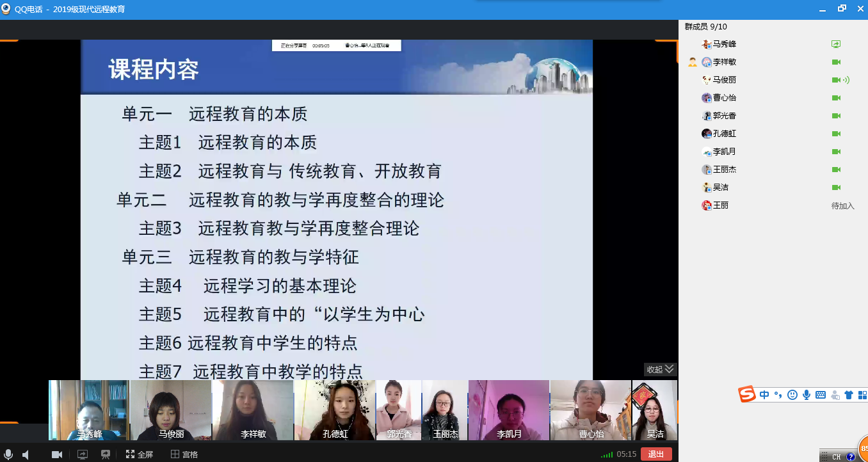The width and height of the screenshot is (868, 462).
Task: Switch Sogou Chinese/English mode with 中
Action: (764, 395)
